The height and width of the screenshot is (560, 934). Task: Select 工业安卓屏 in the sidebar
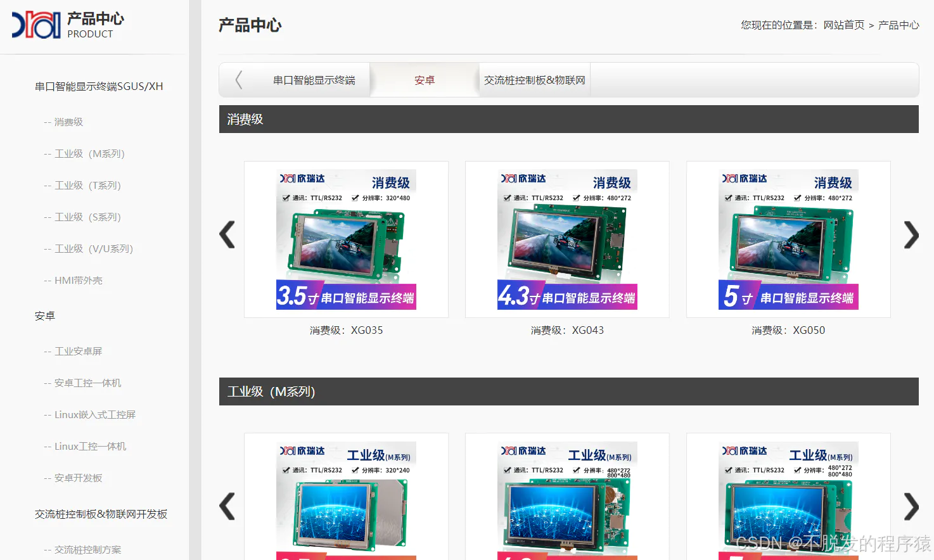click(x=78, y=351)
